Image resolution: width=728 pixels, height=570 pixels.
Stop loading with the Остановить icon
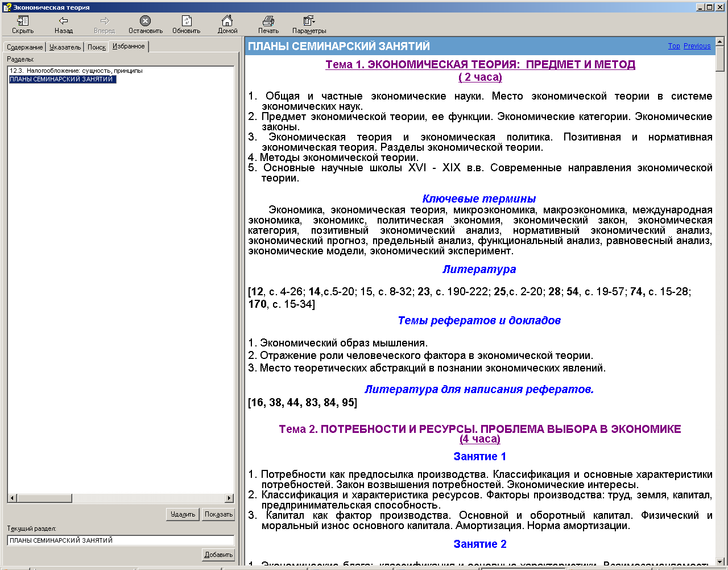(145, 21)
